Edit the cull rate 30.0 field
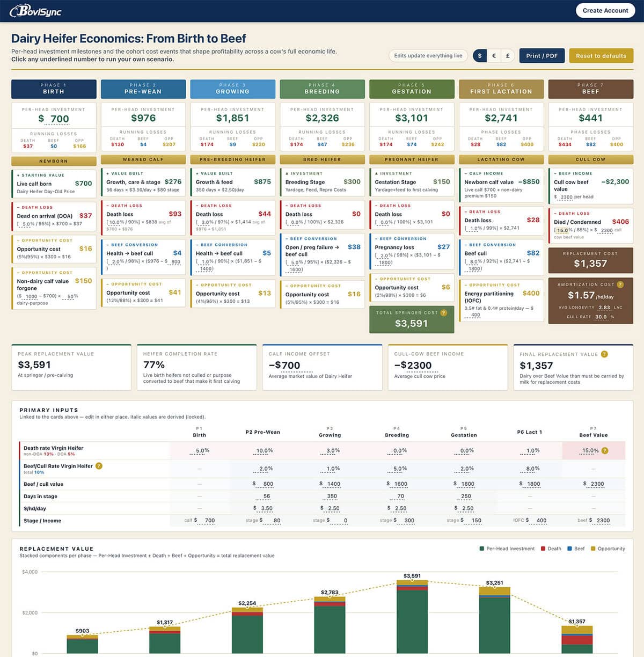 pos(601,317)
